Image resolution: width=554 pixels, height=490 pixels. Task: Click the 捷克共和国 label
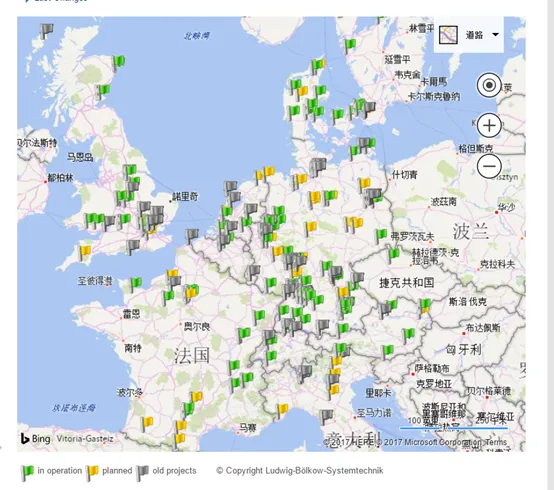click(x=407, y=283)
